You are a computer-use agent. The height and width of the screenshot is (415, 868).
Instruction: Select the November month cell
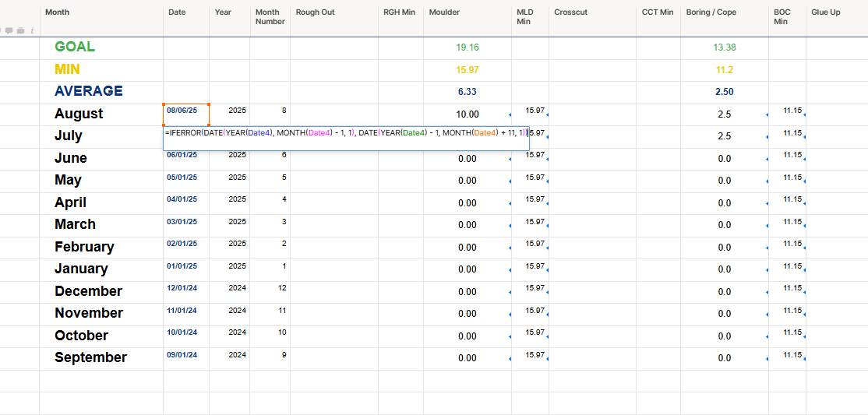101,314
